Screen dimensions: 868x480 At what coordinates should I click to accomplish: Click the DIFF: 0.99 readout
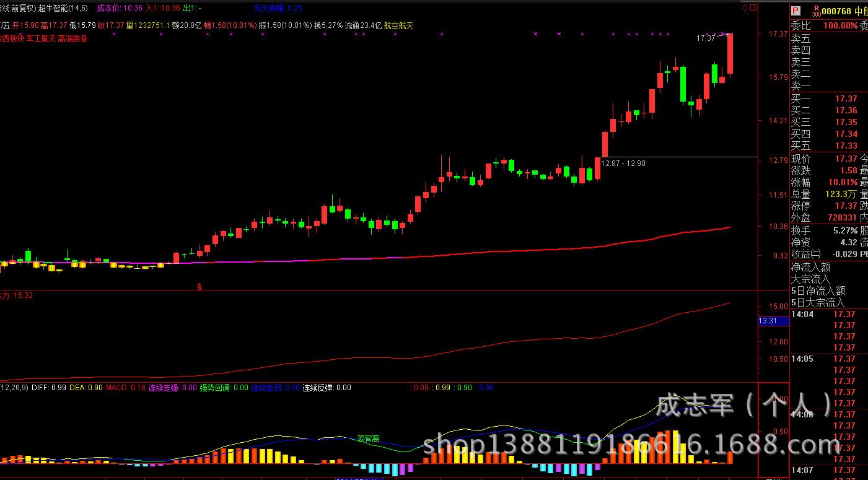point(49,388)
